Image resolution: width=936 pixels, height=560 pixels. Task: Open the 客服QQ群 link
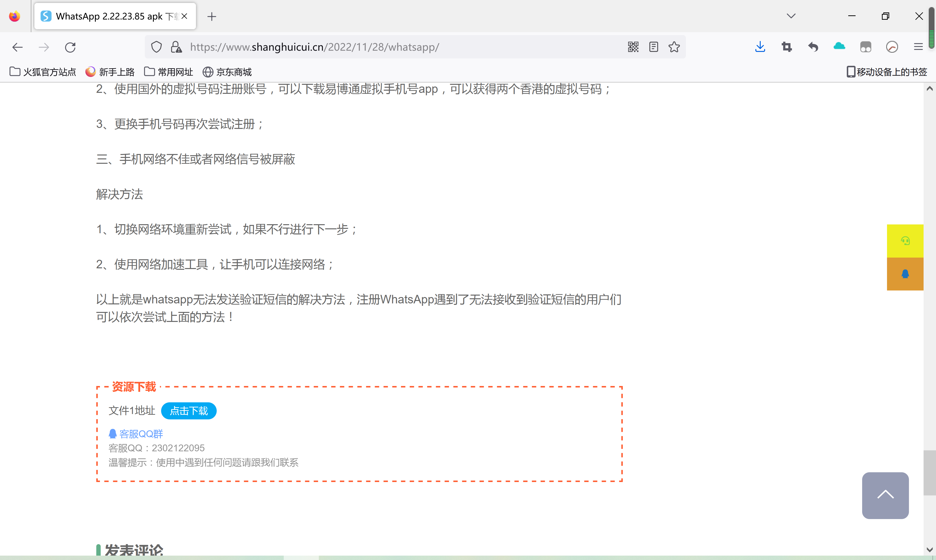(x=136, y=434)
